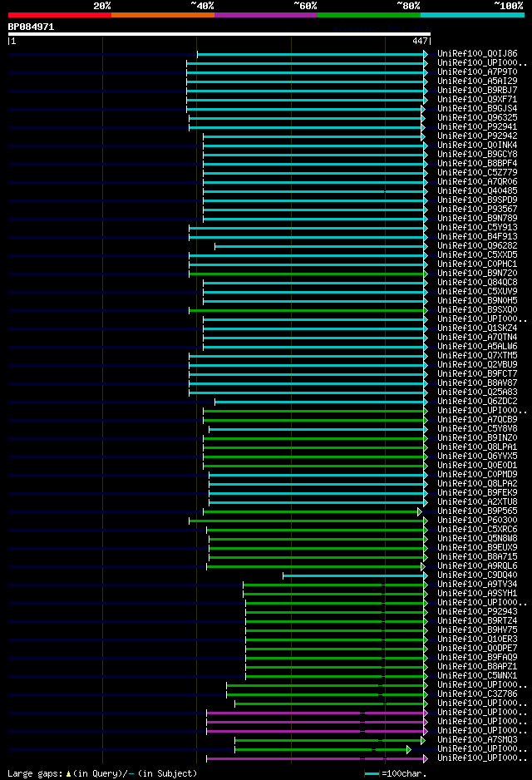Select the query name BP084971
Viewport: 532px width, 780px height.
click(x=31, y=27)
